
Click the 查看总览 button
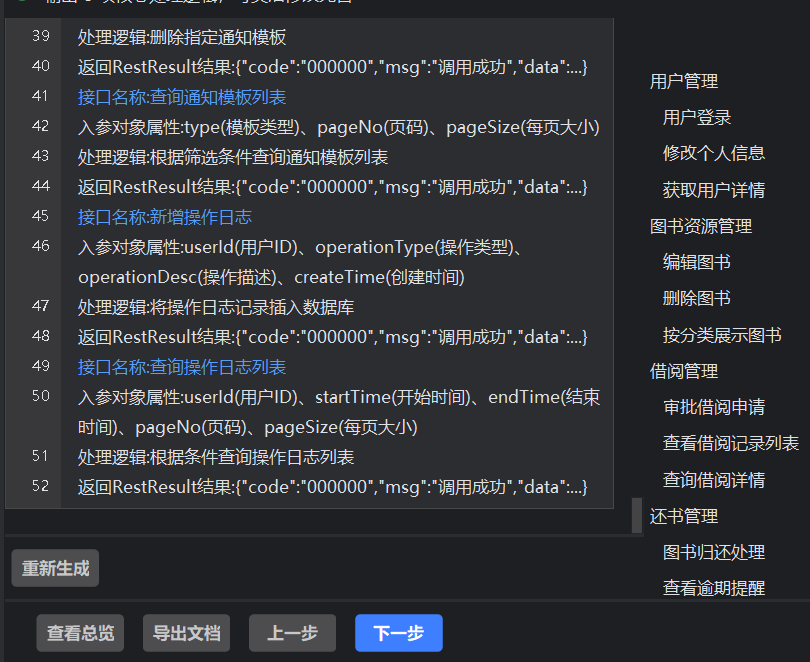(80, 633)
